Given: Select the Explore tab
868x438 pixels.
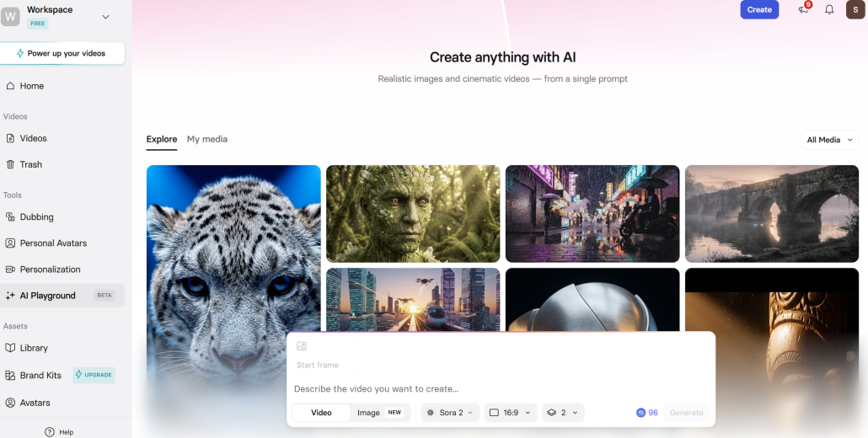Looking at the screenshot, I should (x=162, y=139).
